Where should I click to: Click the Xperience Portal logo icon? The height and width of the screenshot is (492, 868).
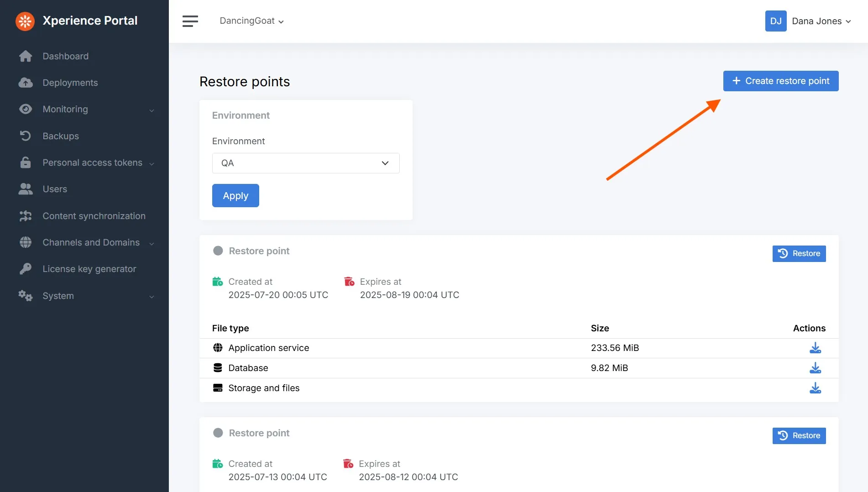click(25, 21)
